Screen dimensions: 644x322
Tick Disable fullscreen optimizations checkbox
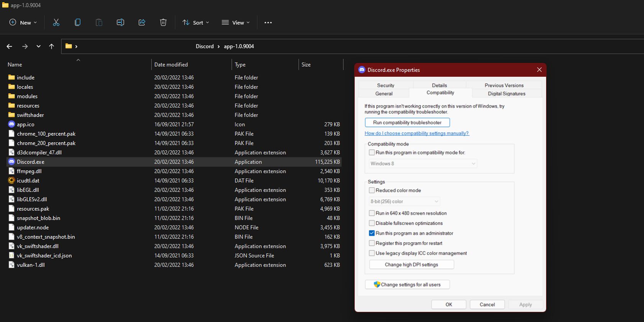(x=372, y=223)
